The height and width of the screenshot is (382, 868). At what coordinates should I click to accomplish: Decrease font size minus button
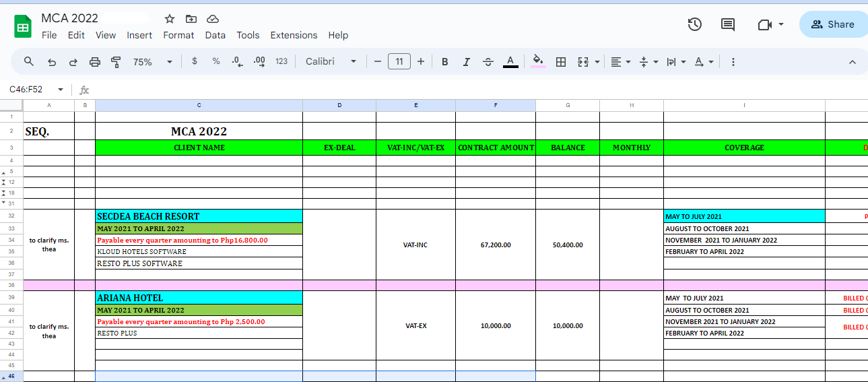point(378,61)
